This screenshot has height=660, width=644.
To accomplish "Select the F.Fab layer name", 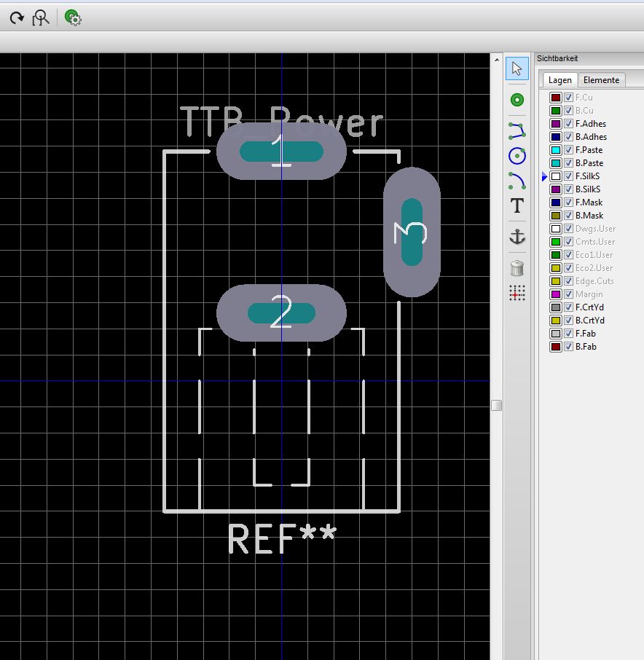I will pyautogui.click(x=586, y=334).
